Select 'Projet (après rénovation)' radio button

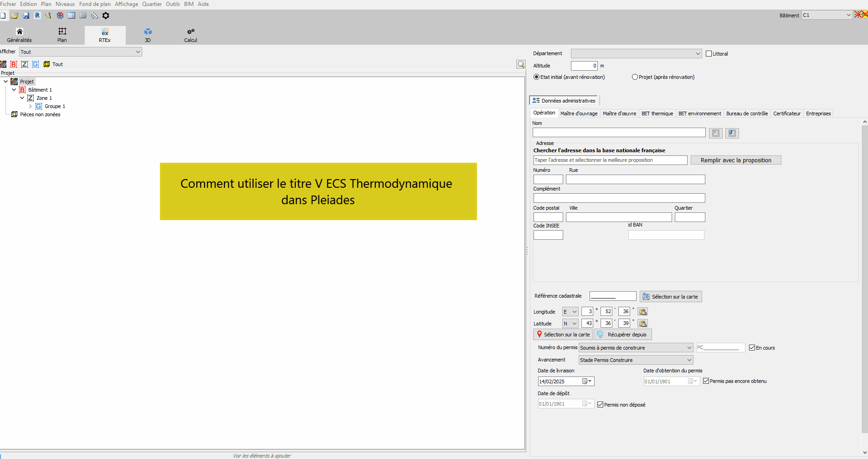click(x=635, y=77)
